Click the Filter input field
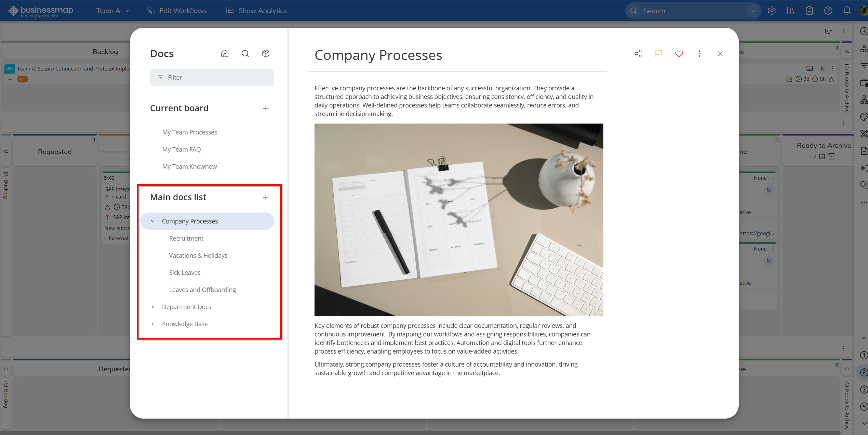 click(x=212, y=77)
